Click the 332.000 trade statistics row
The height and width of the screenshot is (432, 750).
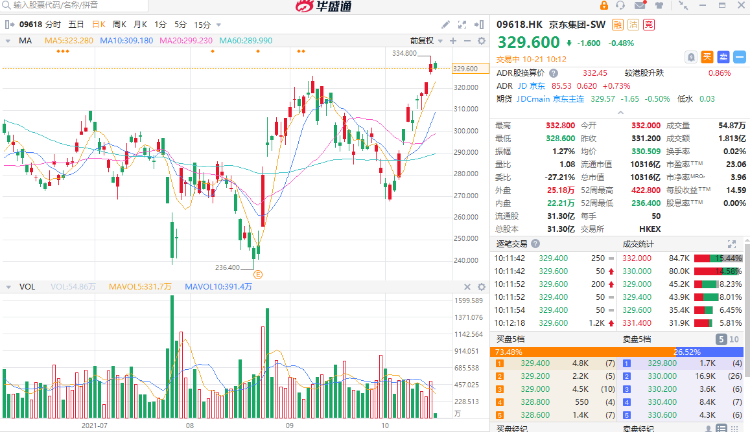point(683,258)
